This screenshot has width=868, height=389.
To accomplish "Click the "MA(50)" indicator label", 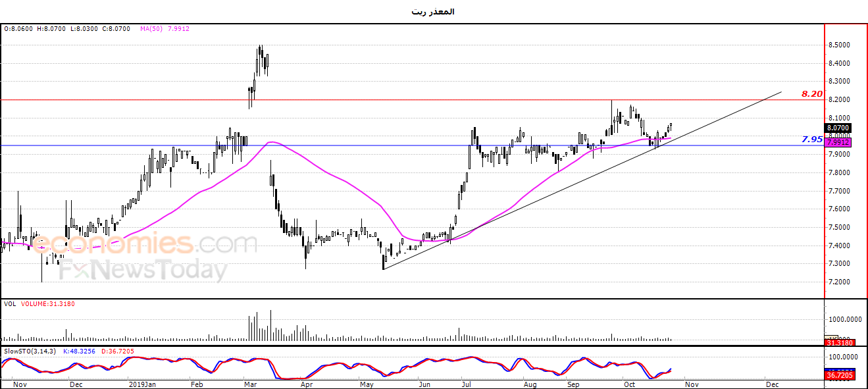I will (151, 29).
